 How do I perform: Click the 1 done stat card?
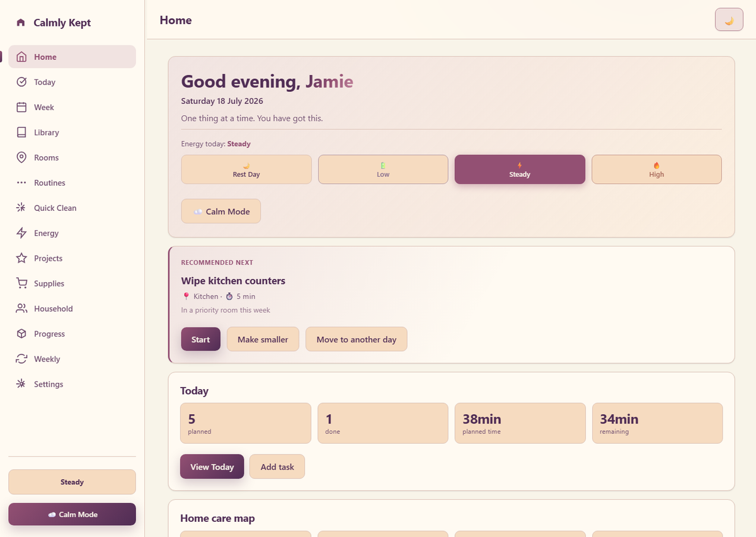[383, 423]
